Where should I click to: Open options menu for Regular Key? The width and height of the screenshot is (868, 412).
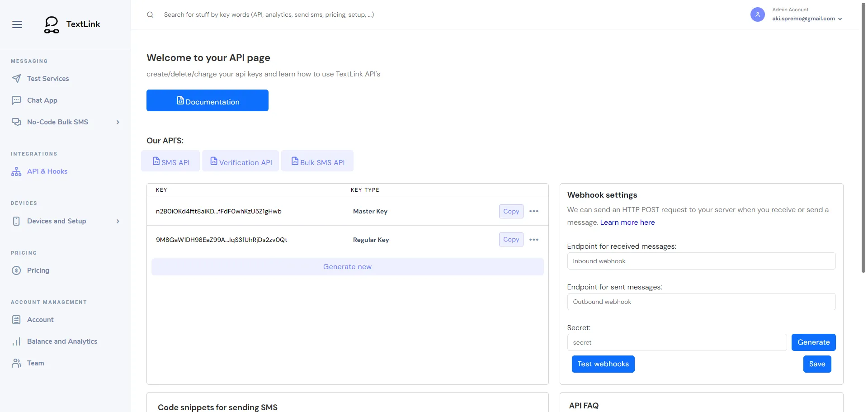pyautogui.click(x=534, y=240)
